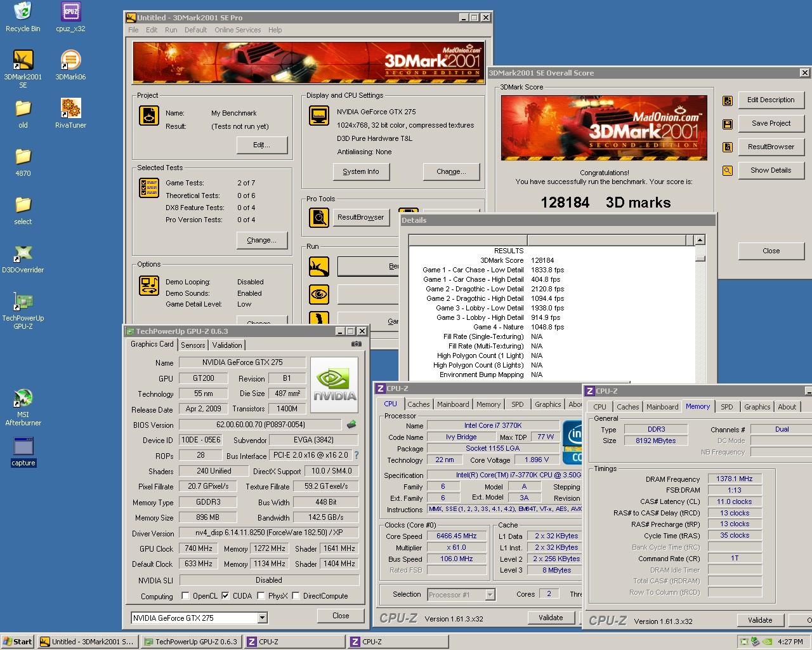Open the Recycle Bin desktop icon
Image resolution: width=812 pixels, height=650 pixels.
tap(23, 17)
